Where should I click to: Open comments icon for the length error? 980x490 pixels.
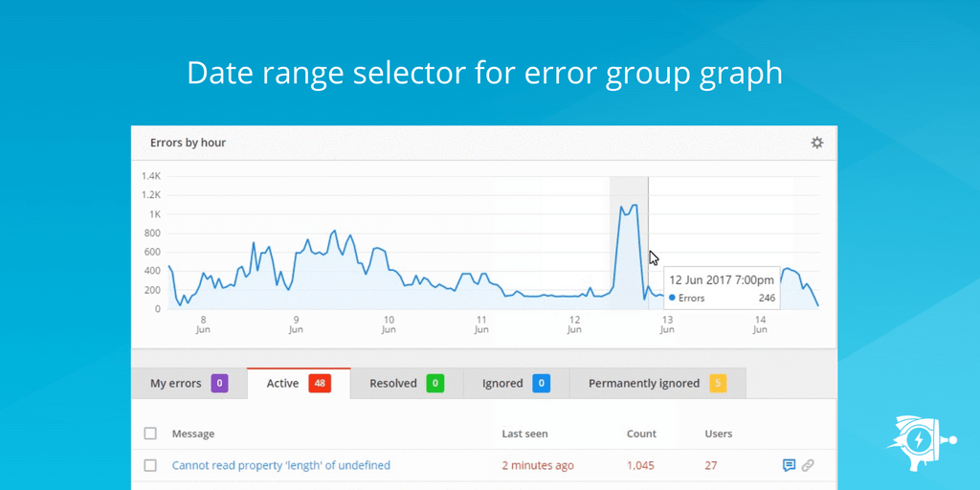tap(790, 465)
